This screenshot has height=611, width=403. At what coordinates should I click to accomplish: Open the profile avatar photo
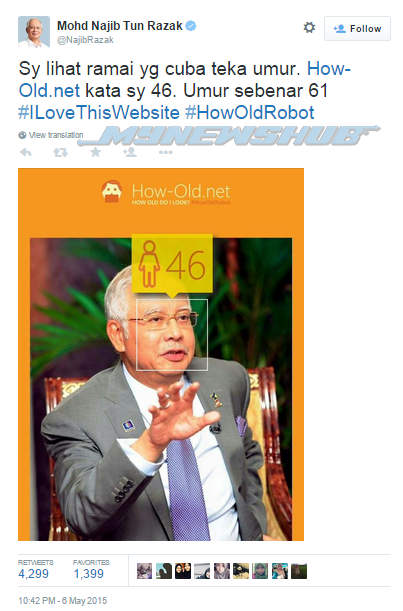pyautogui.click(x=34, y=32)
